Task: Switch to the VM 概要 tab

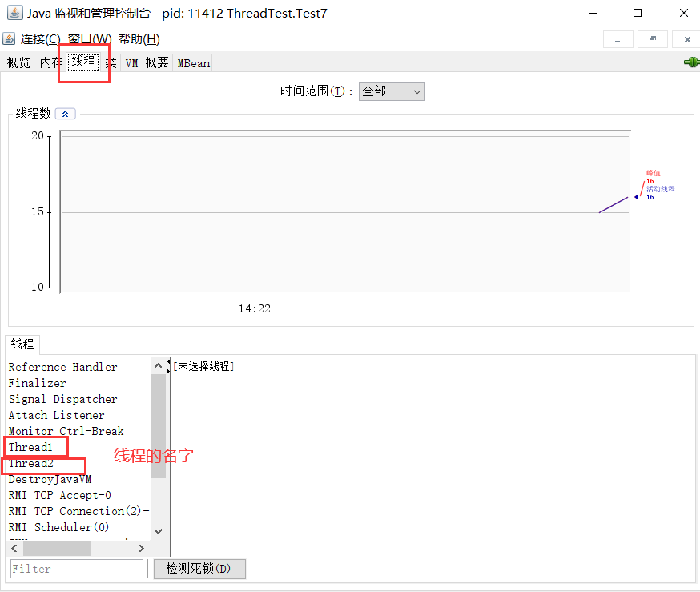Action: [x=147, y=63]
